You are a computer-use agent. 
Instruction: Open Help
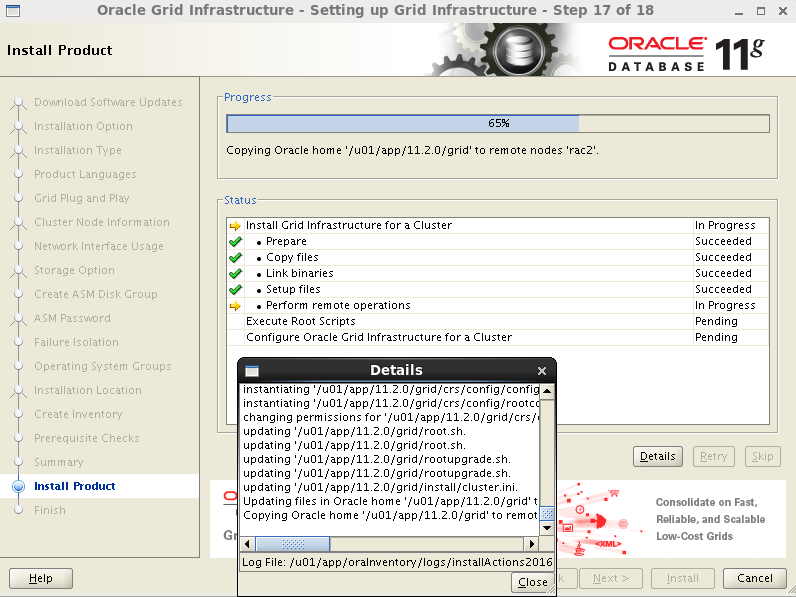tap(41, 578)
